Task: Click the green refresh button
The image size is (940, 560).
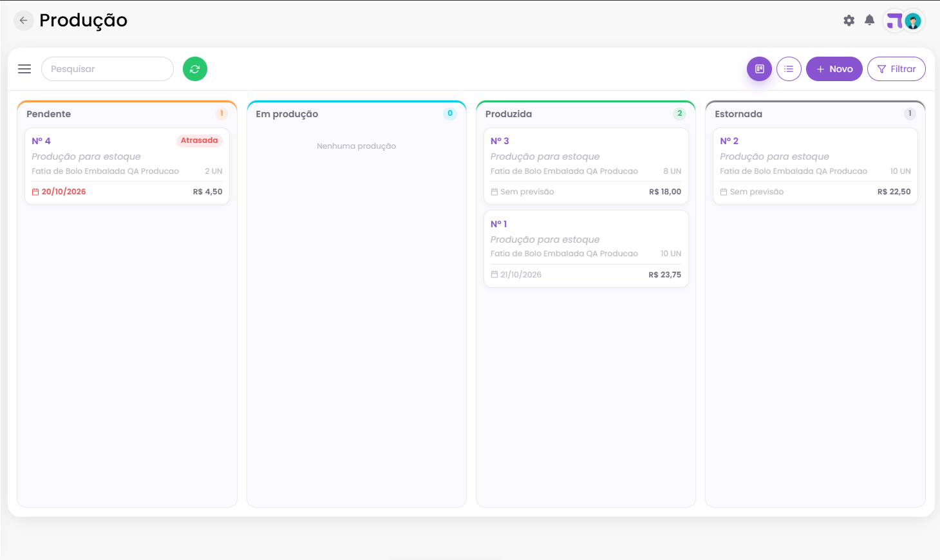Action: pyautogui.click(x=195, y=69)
